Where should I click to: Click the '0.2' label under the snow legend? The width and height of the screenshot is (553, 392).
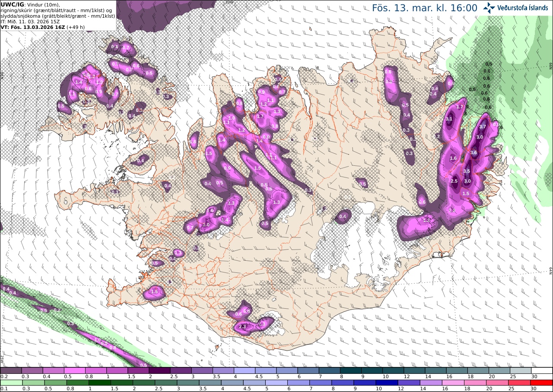(x=4, y=376)
